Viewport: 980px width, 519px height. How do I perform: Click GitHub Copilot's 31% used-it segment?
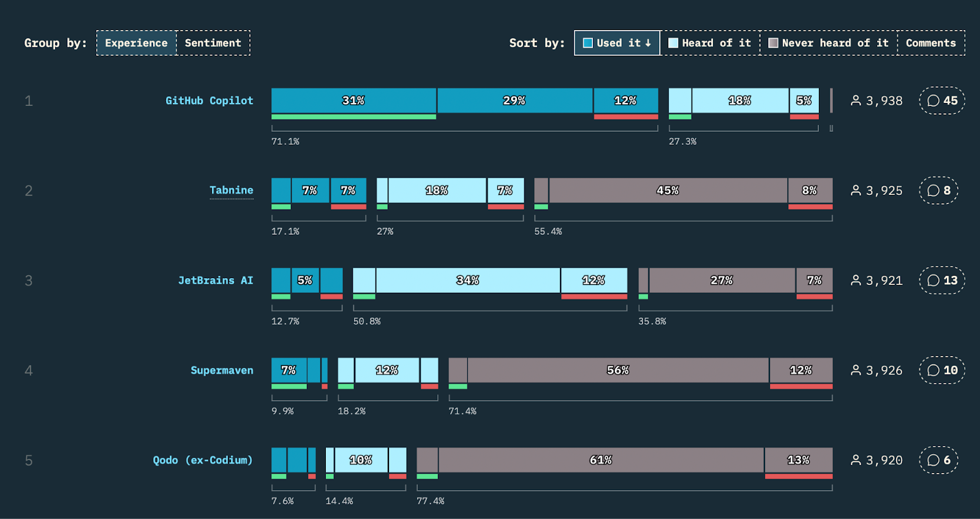354,100
